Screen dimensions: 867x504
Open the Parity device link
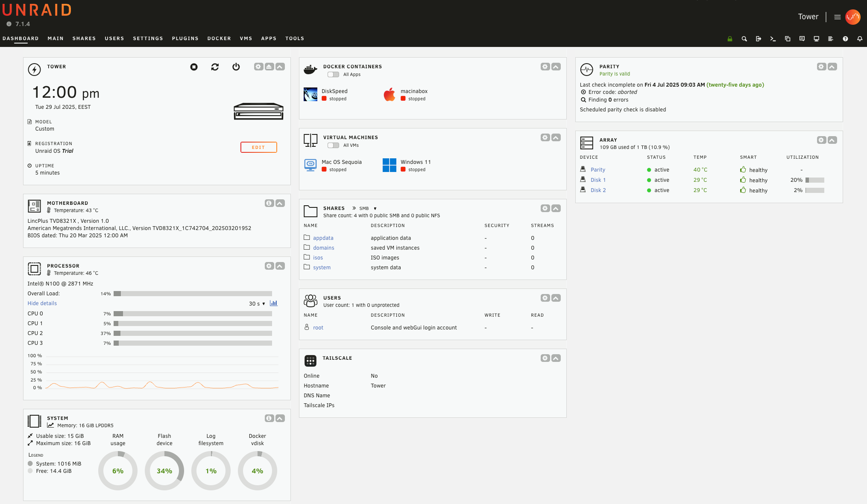[598, 170]
